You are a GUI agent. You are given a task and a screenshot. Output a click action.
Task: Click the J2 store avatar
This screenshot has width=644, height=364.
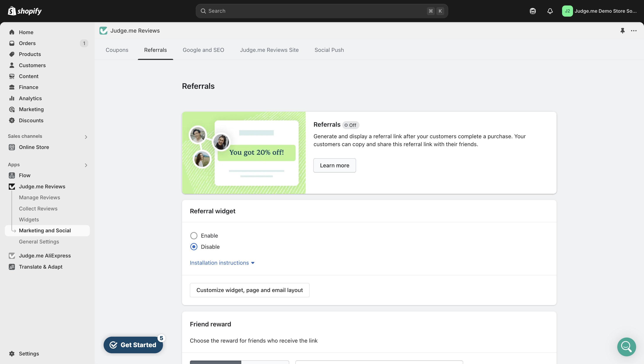(567, 11)
